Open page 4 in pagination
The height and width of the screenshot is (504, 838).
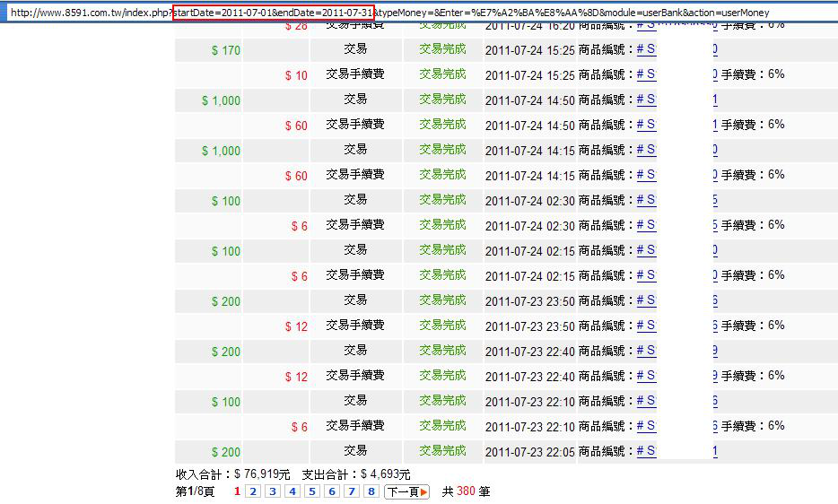(x=292, y=491)
